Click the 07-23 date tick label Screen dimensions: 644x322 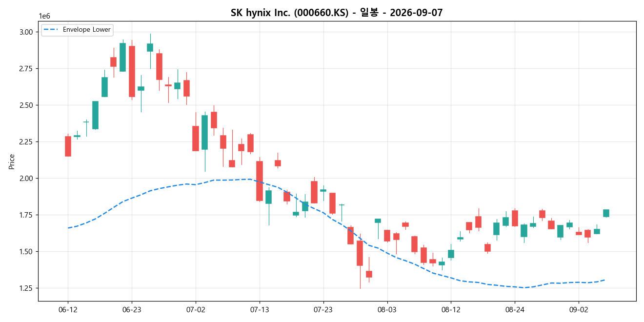[x=323, y=309]
